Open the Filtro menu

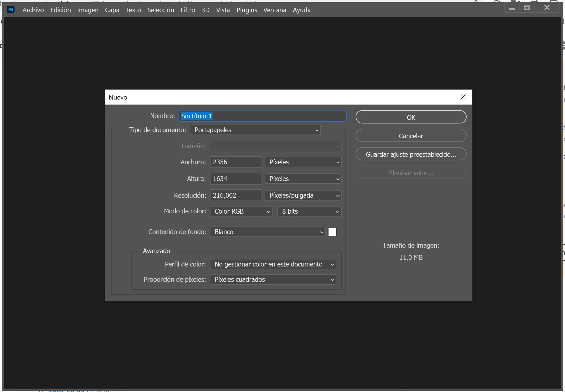188,10
